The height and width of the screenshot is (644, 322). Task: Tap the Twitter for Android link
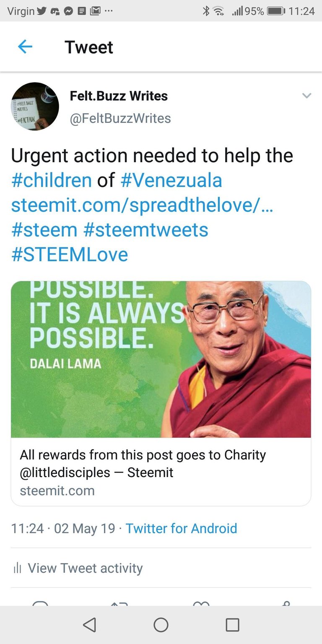click(182, 528)
